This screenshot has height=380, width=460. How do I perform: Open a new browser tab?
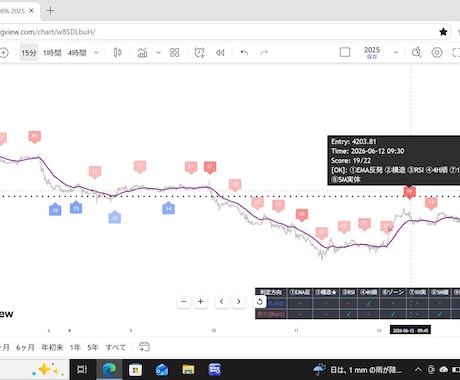[50, 11]
